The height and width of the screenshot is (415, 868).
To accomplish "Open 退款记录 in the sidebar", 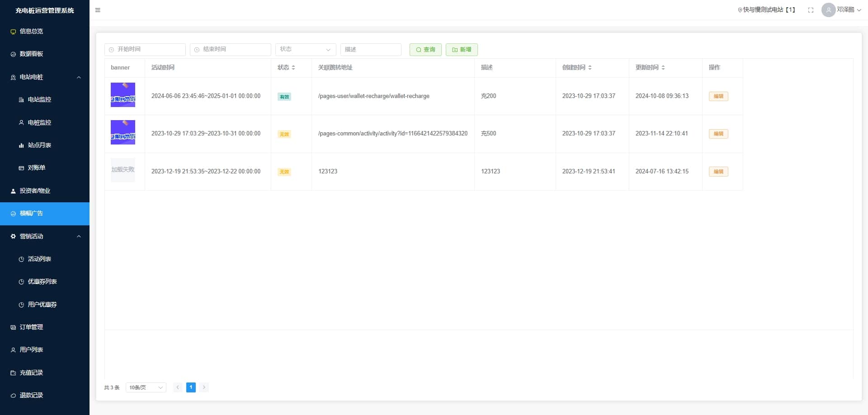I will coord(45,395).
